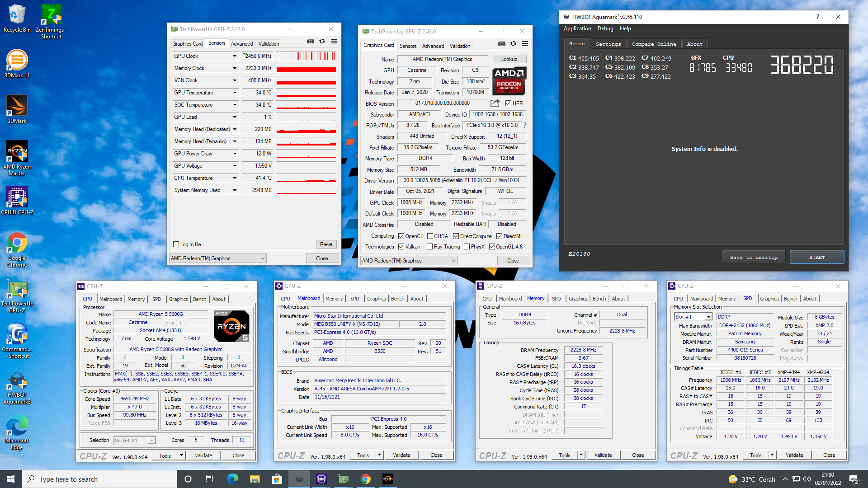Image resolution: width=868 pixels, height=488 pixels.
Task: Open Microsoft Edge desktop icon
Action: [x=17, y=433]
